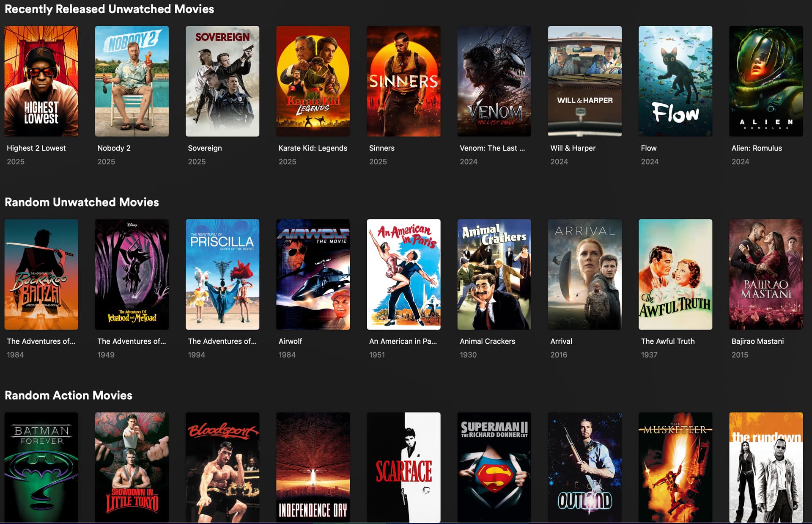Click the Arrival movie poster

pyautogui.click(x=584, y=274)
